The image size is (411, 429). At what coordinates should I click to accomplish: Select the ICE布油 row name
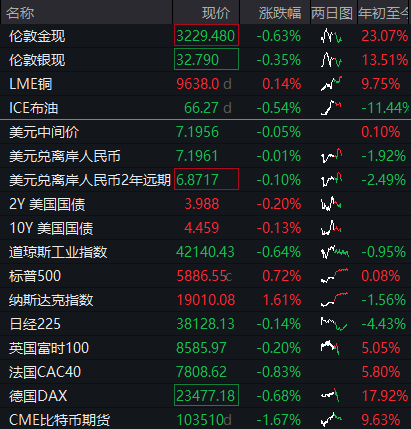[34, 108]
